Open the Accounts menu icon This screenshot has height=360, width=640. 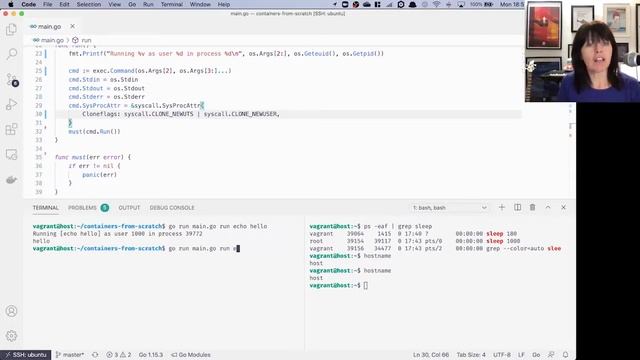11,311
